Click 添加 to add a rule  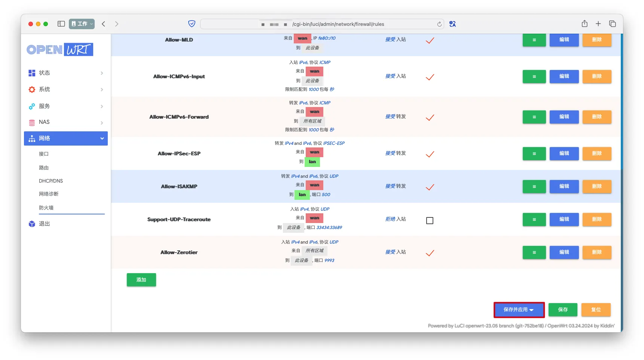coord(141,280)
